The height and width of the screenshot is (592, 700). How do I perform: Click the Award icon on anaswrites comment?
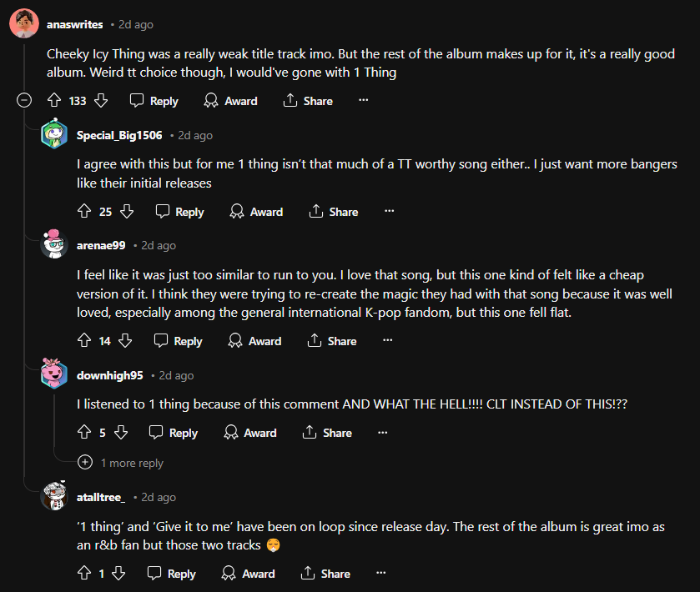click(x=212, y=101)
